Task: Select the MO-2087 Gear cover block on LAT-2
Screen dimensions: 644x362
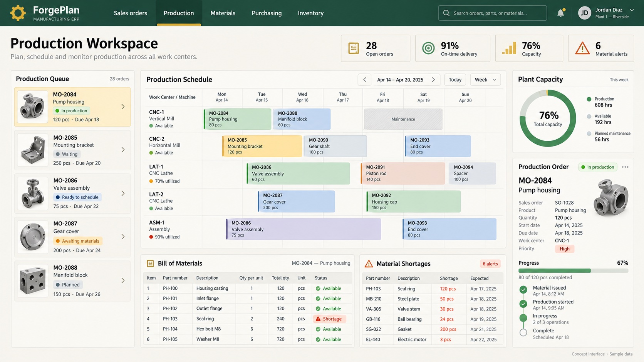Action: tap(296, 202)
